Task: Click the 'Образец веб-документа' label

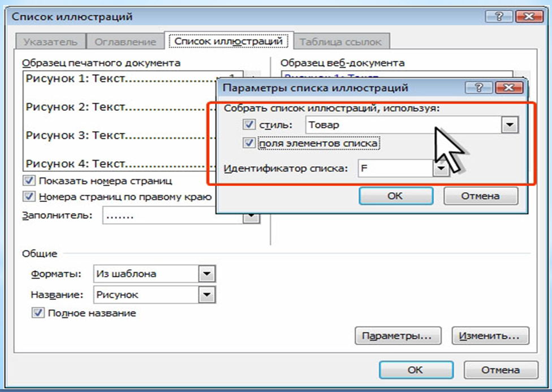Action: (342, 63)
